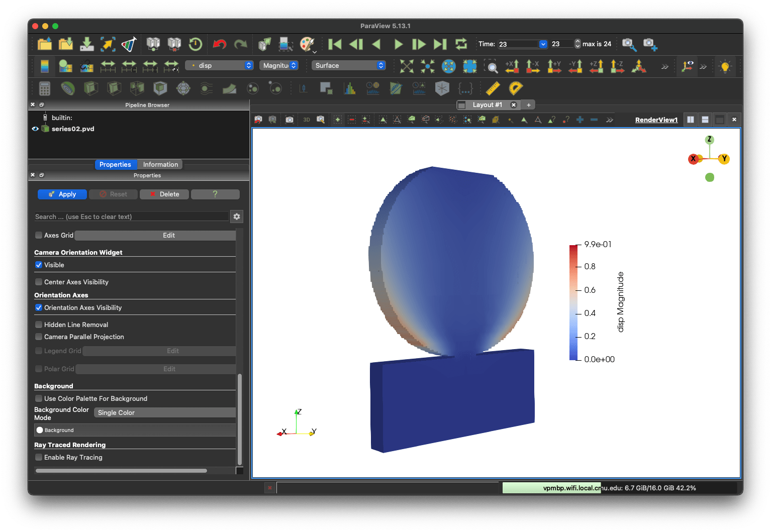The image size is (771, 532).
Task: Jump to the last frame
Action: pos(440,44)
